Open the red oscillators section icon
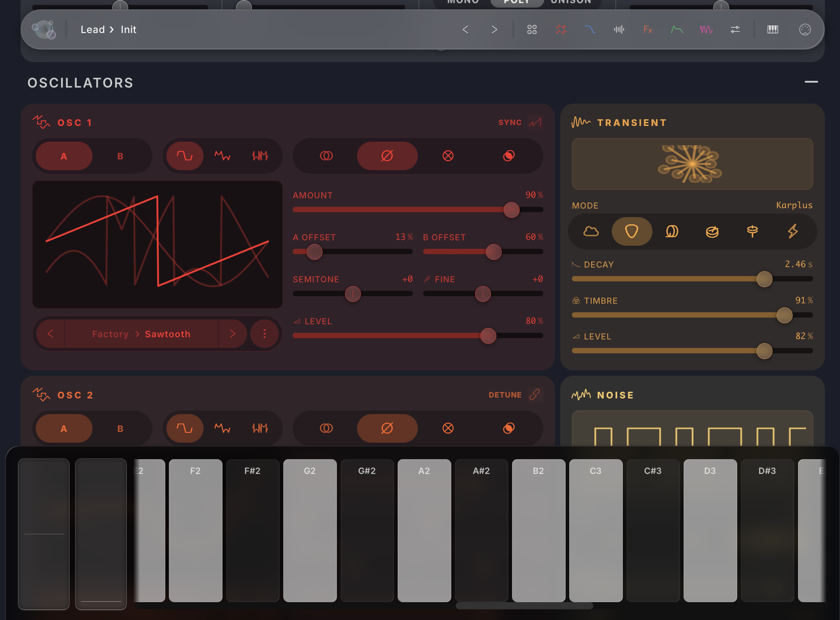 [561, 29]
